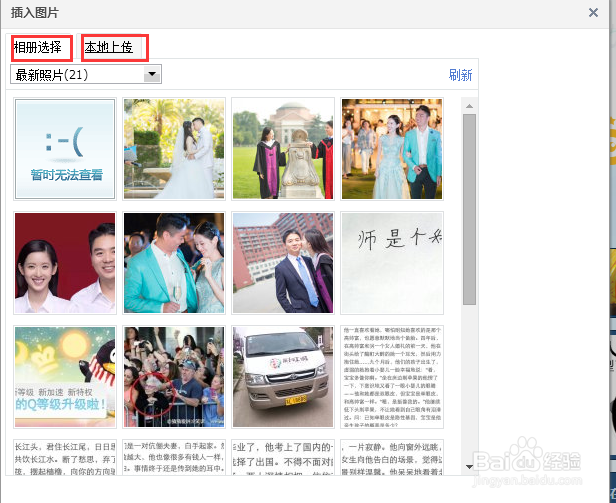Screen dimensions: 616x503
Task: Select the 长江头 poem text thumbnail
Action: pyautogui.click(x=65, y=457)
